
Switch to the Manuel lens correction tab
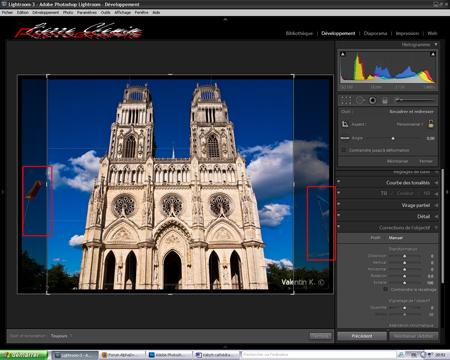coord(396,238)
